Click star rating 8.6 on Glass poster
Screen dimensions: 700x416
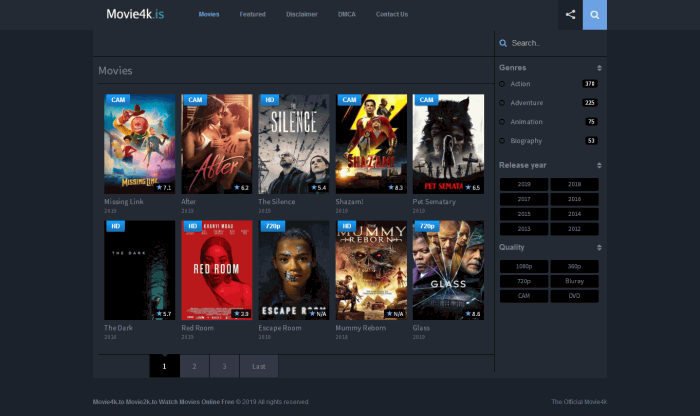click(x=472, y=314)
